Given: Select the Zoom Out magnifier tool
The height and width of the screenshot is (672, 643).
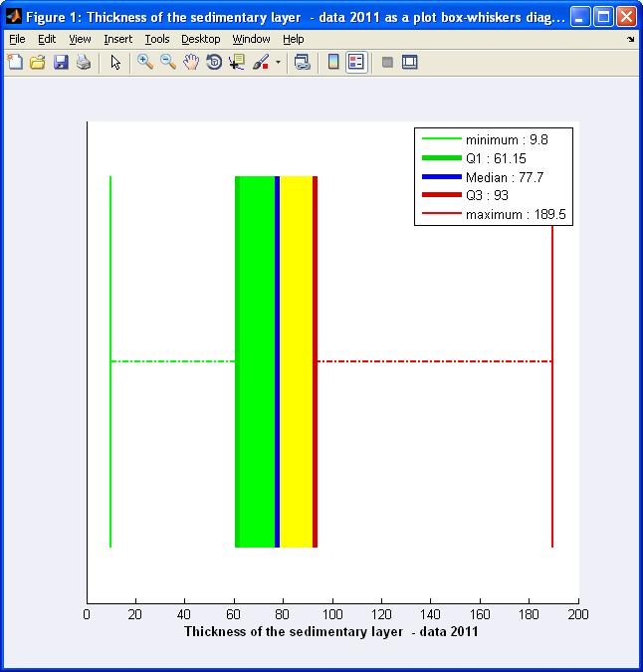Looking at the screenshot, I should [167, 62].
